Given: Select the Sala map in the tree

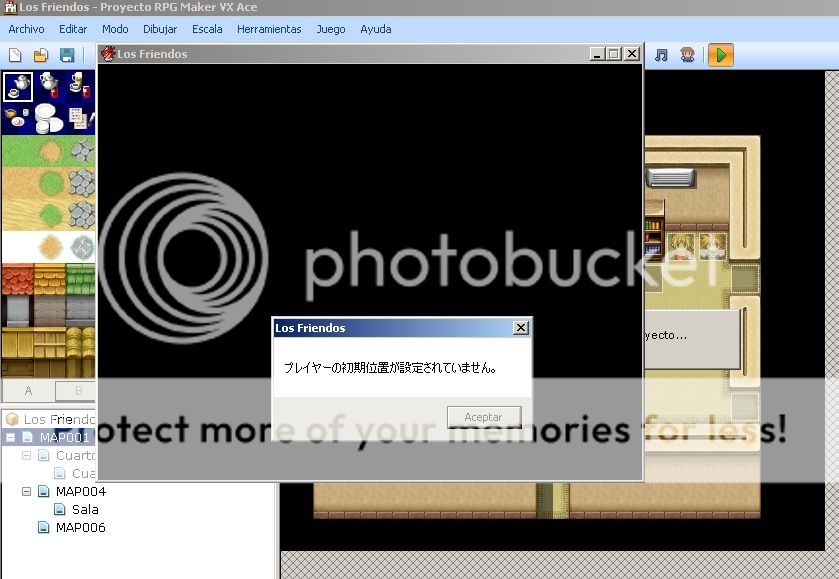Looking at the screenshot, I should click(85, 510).
